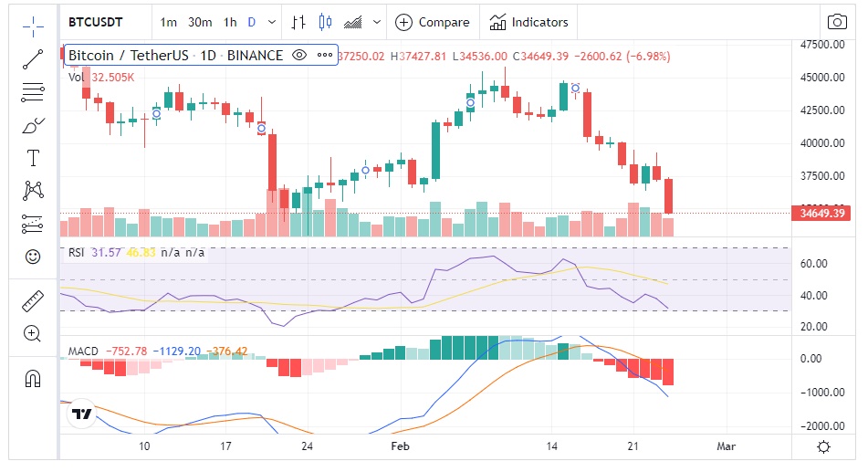Expand the chart style dropdown
868x472 pixels.
tap(377, 22)
